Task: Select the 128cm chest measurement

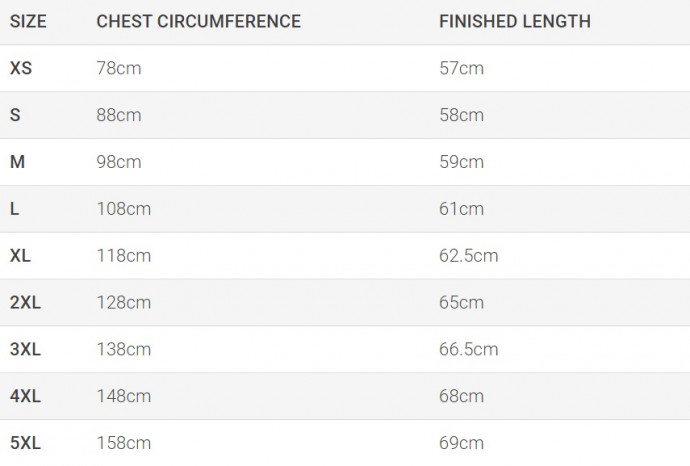Action: coord(124,302)
